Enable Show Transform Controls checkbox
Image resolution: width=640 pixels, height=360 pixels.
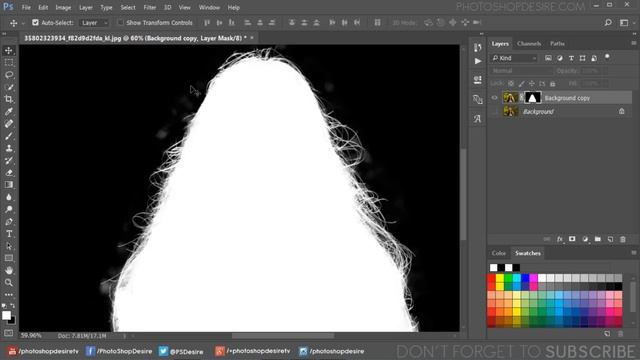click(x=120, y=22)
